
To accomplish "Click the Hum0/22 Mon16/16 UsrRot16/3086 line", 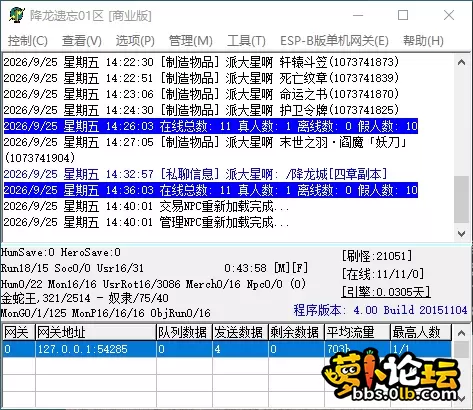I will point(153,284).
